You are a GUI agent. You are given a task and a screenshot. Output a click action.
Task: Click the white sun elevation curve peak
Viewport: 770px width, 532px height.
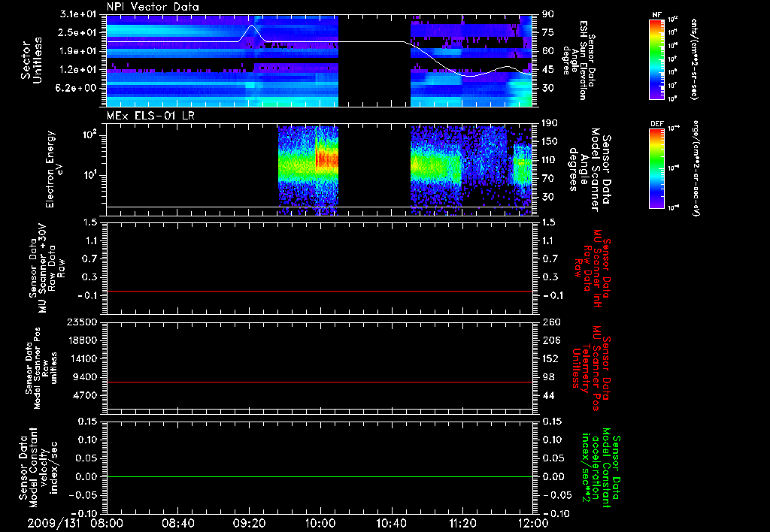click(252, 26)
